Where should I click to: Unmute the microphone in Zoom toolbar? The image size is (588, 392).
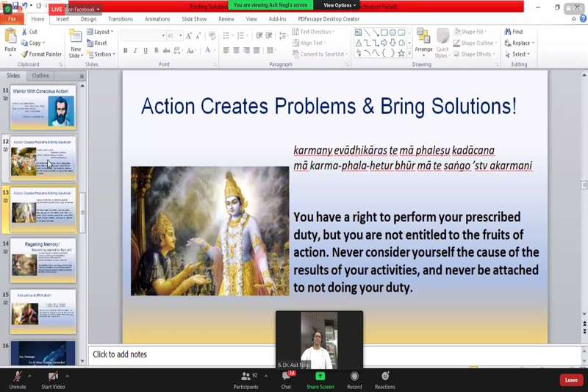(x=17, y=377)
